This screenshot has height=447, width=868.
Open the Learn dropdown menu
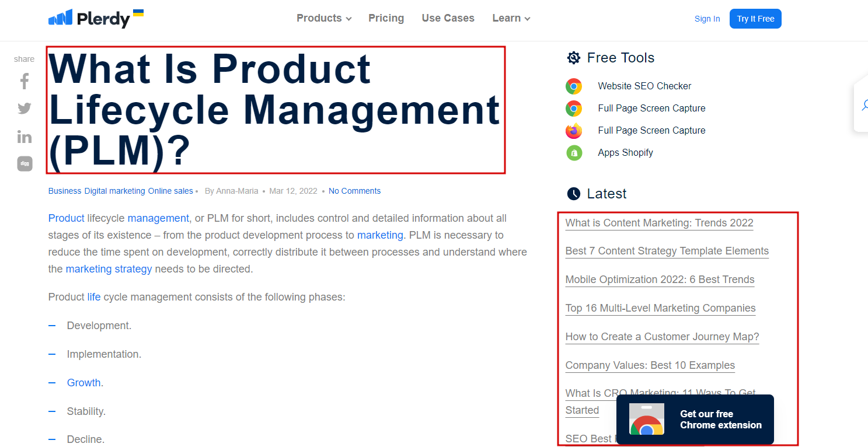(510, 18)
